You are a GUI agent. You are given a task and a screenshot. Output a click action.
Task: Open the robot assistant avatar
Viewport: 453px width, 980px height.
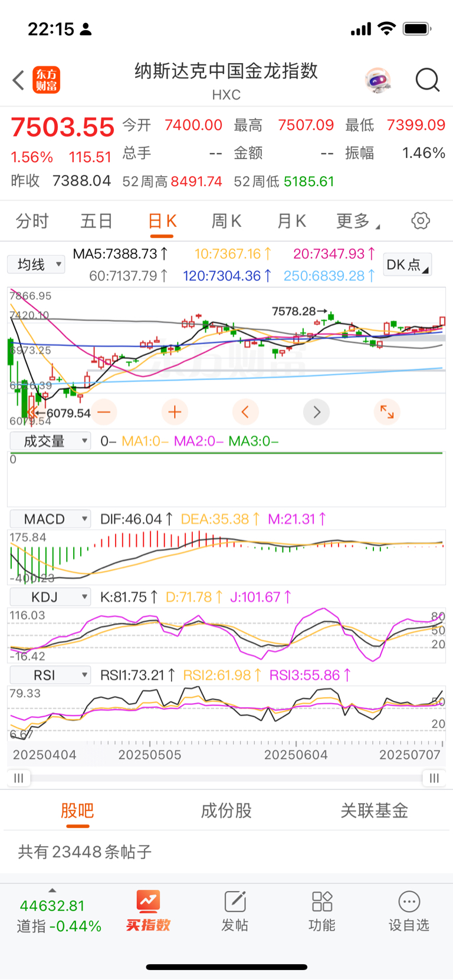tap(377, 80)
